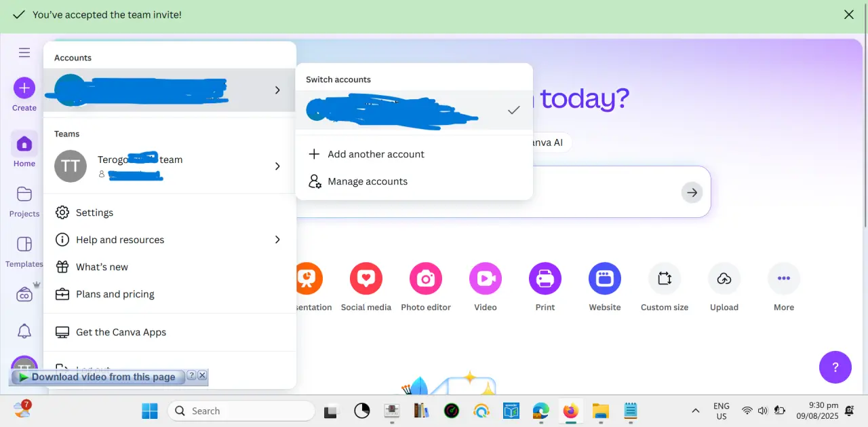868x427 pixels.
Task: Submit search with the arrow button
Action: (x=692, y=193)
